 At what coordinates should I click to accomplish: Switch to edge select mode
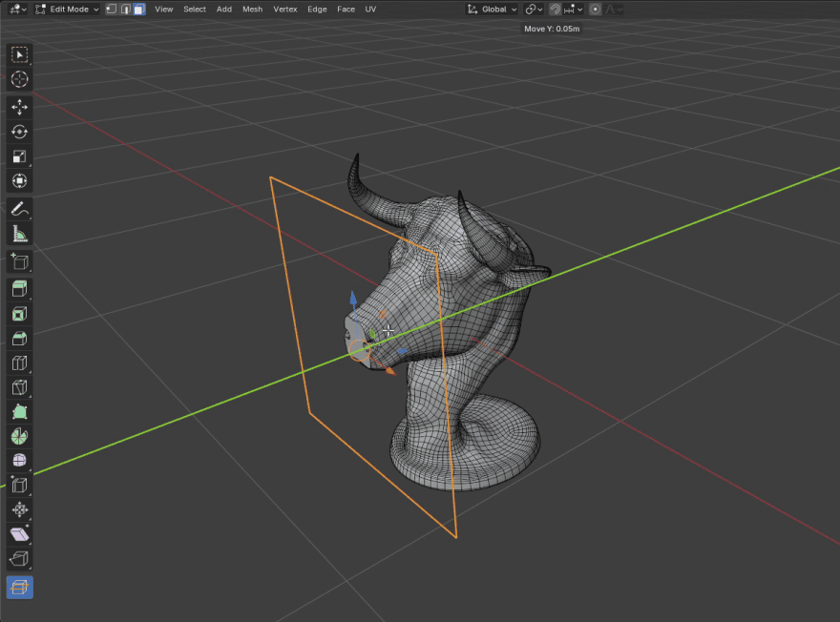click(125, 10)
